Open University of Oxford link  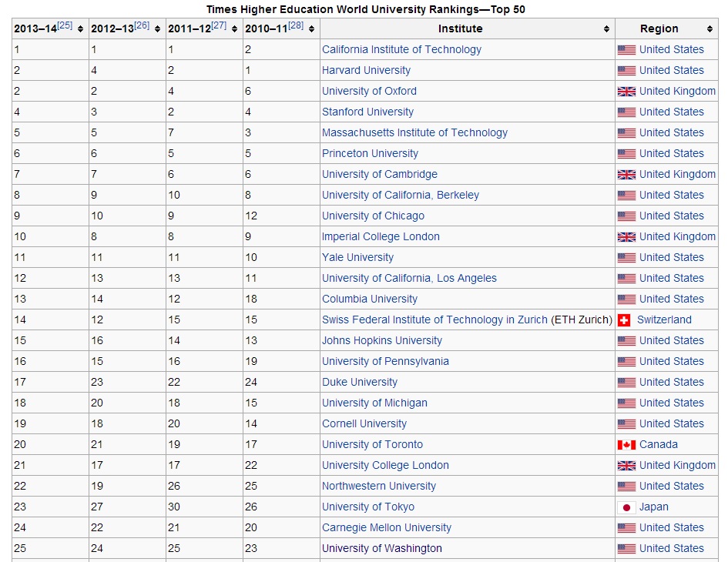pyautogui.click(x=369, y=91)
